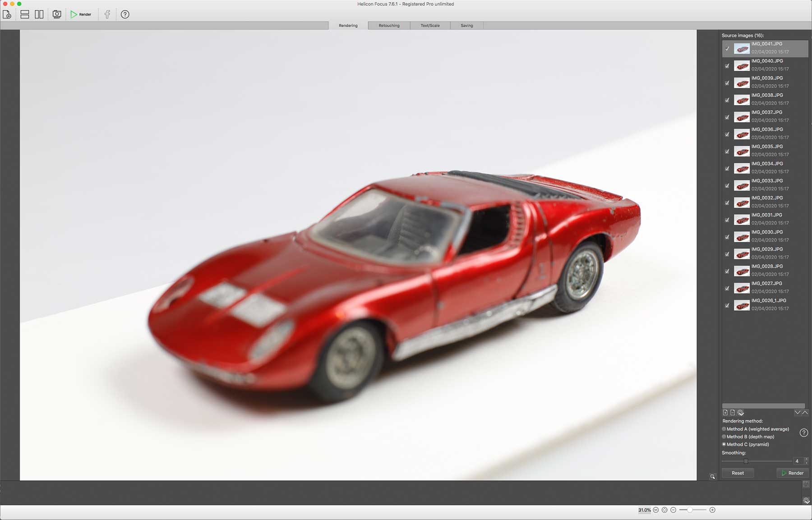Click the remove source image icon below the list

click(x=733, y=413)
